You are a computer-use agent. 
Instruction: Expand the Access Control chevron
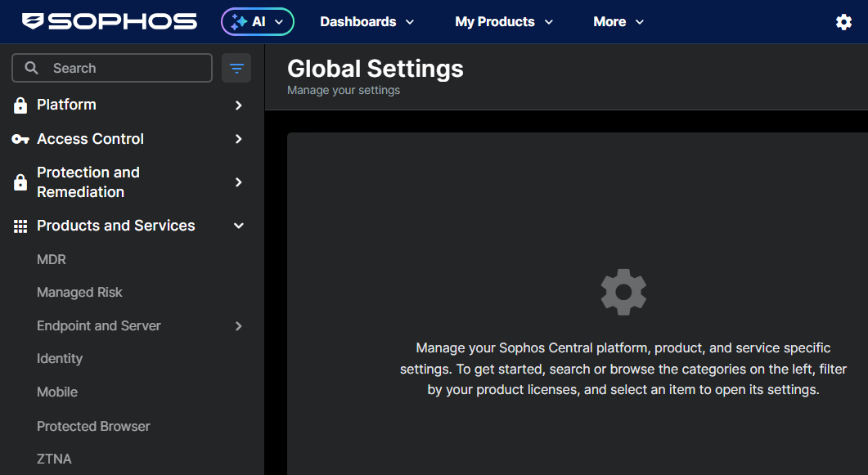click(x=239, y=139)
